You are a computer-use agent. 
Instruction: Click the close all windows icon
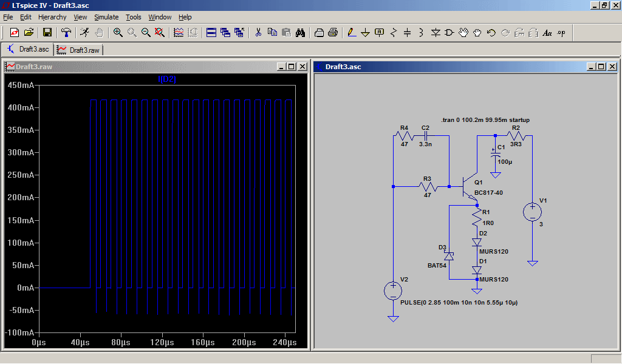click(x=239, y=33)
